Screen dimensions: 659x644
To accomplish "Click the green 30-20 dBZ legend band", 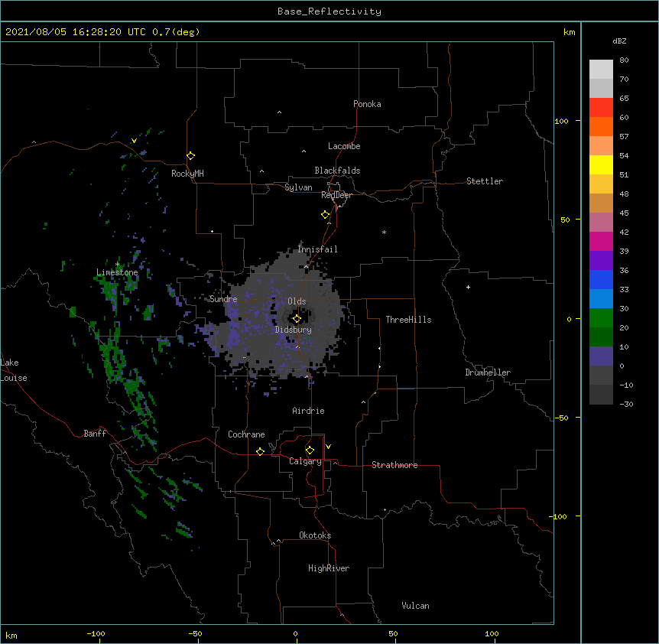I will click(x=601, y=318).
